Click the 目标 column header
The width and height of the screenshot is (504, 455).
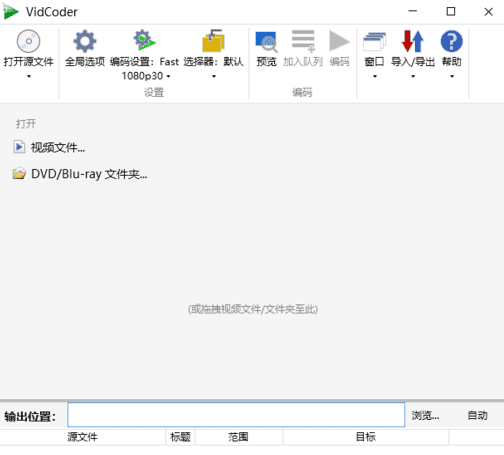pyautogui.click(x=366, y=437)
